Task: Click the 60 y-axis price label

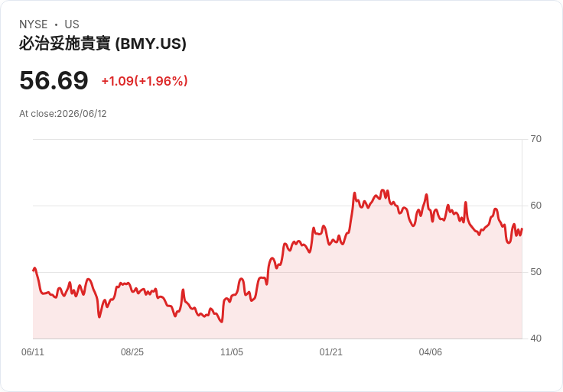Action: pyautogui.click(x=535, y=206)
